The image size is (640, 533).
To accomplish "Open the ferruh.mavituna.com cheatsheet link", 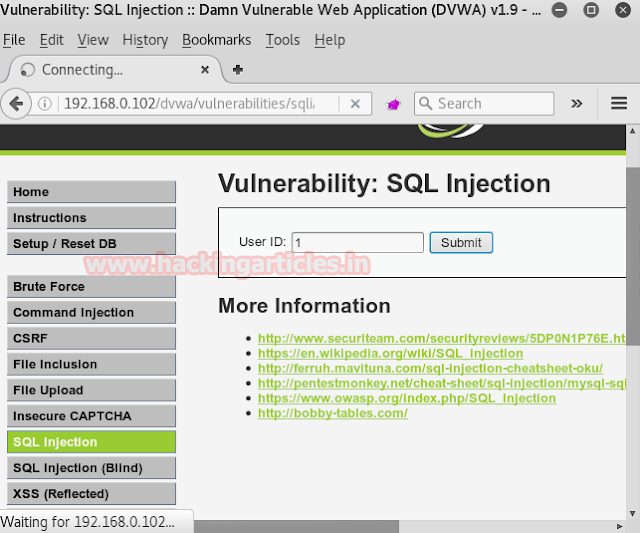I will 430,368.
